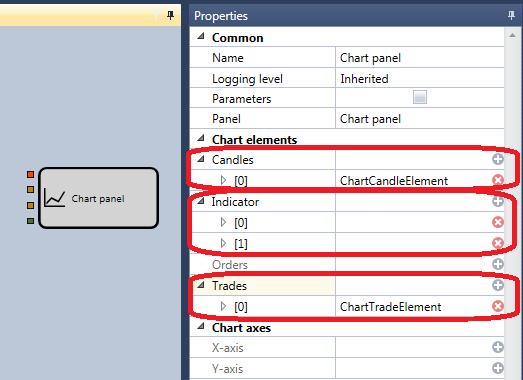Screen dimensions: 523x380
Task: Pin the Properties panel
Action: pos(511,15)
